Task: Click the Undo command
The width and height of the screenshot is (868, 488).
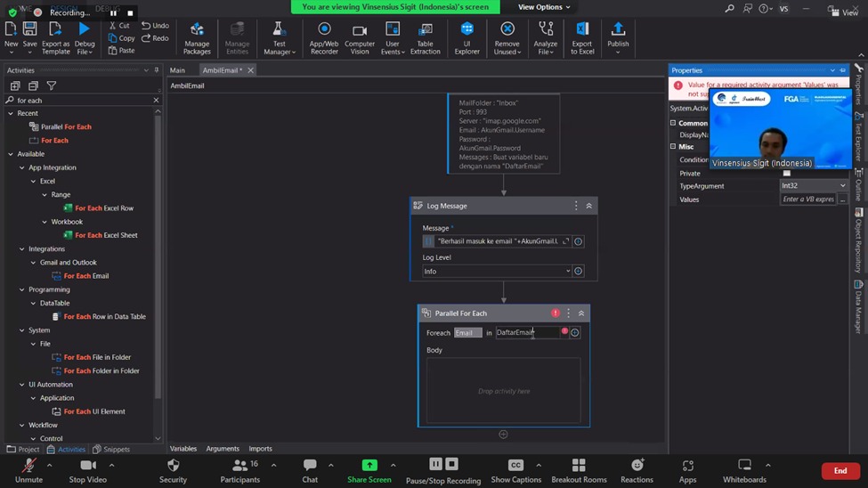Action: 155,26
